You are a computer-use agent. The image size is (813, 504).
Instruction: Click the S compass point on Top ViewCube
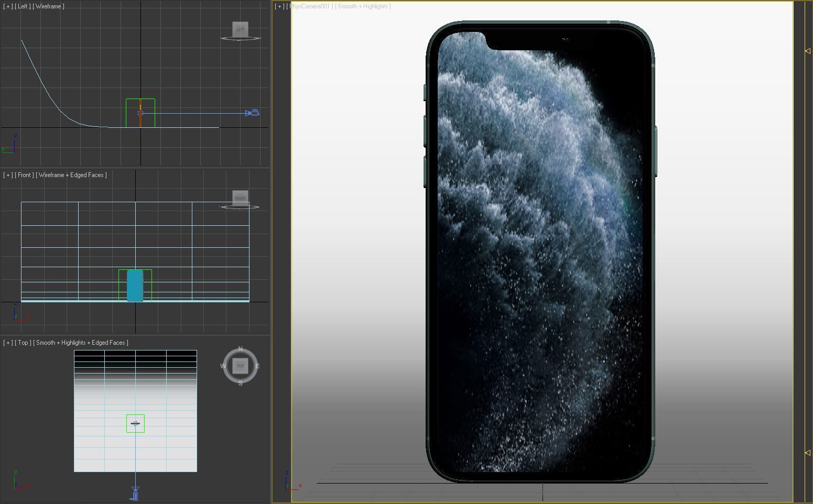click(240, 383)
